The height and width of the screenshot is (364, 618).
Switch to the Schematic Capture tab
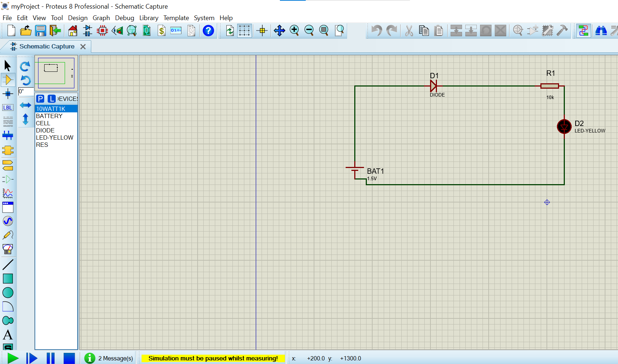pos(47,47)
